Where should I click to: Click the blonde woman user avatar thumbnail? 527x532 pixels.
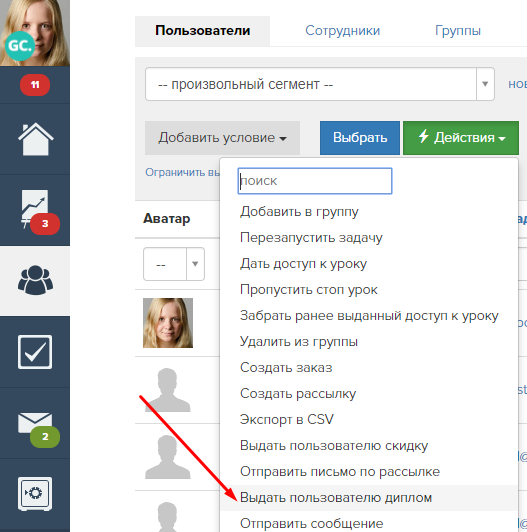coord(168,323)
